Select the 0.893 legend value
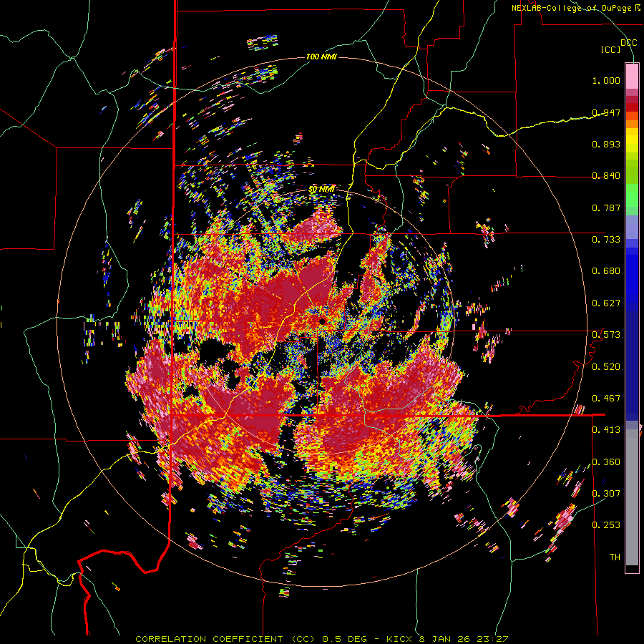Image resolution: width=644 pixels, height=644 pixels. pos(606,144)
